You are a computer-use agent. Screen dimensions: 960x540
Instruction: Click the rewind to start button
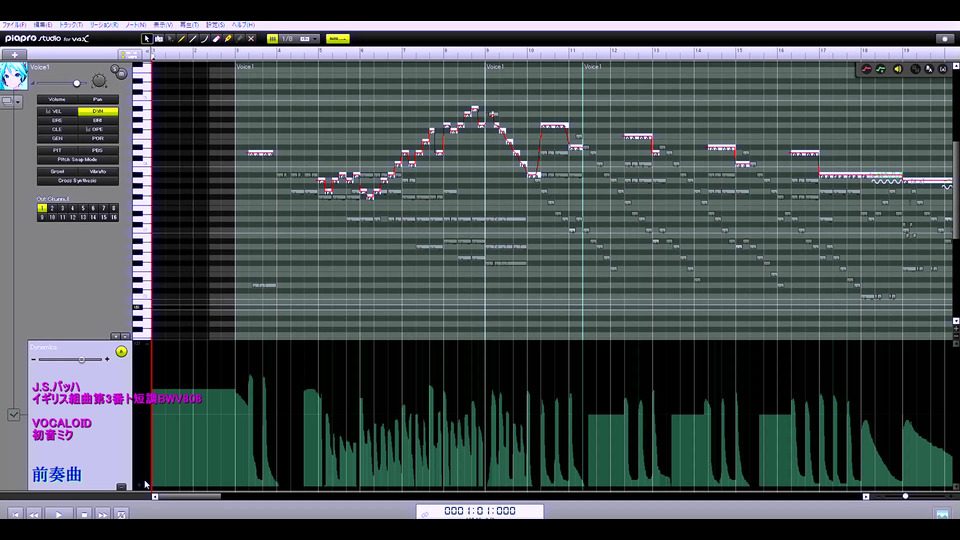point(16,514)
